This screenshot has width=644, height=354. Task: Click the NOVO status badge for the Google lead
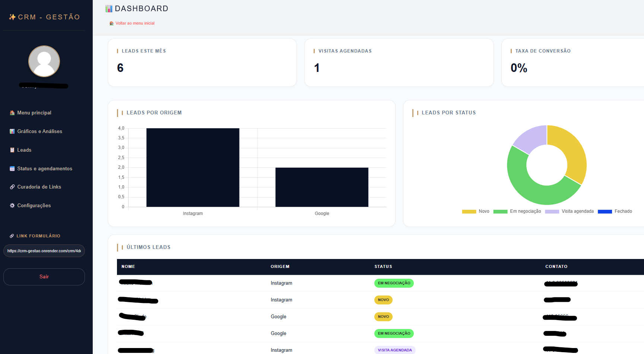click(x=383, y=316)
